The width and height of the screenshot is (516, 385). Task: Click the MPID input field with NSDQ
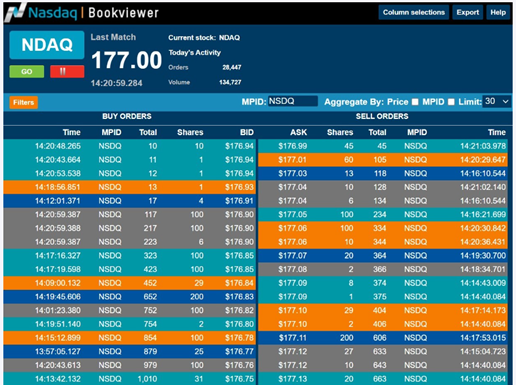pyautogui.click(x=293, y=101)
